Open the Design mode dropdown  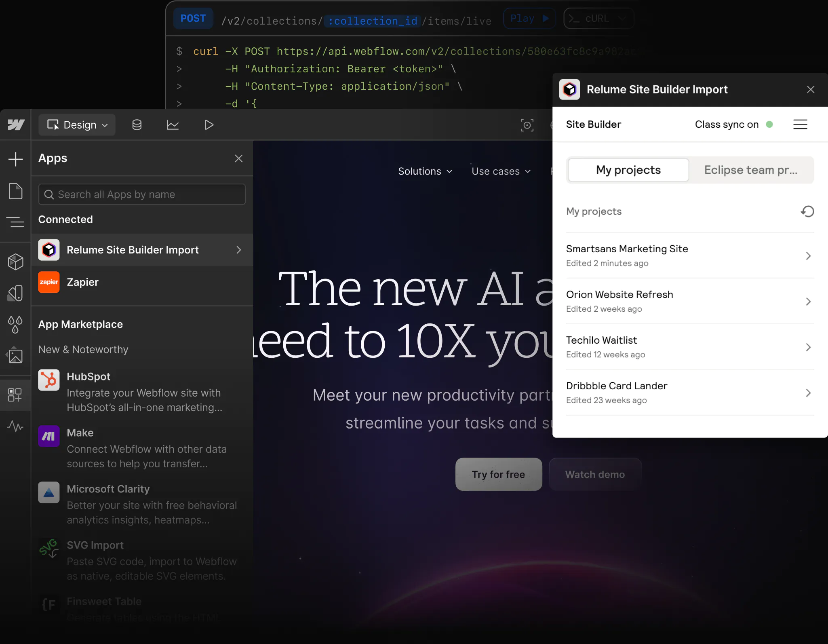[x=77, y=125]
